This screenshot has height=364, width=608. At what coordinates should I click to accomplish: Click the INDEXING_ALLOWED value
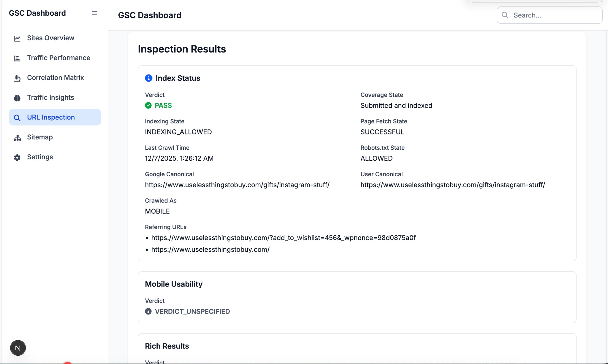178,132
